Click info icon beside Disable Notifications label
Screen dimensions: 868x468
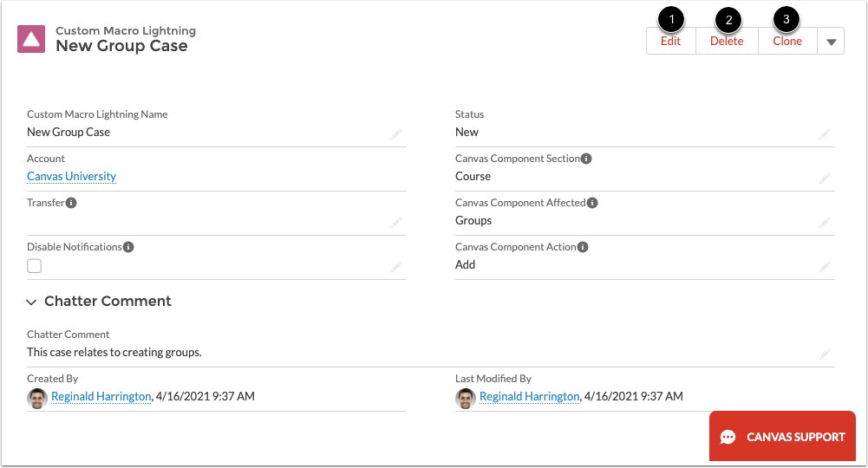[x=128, y=247]
